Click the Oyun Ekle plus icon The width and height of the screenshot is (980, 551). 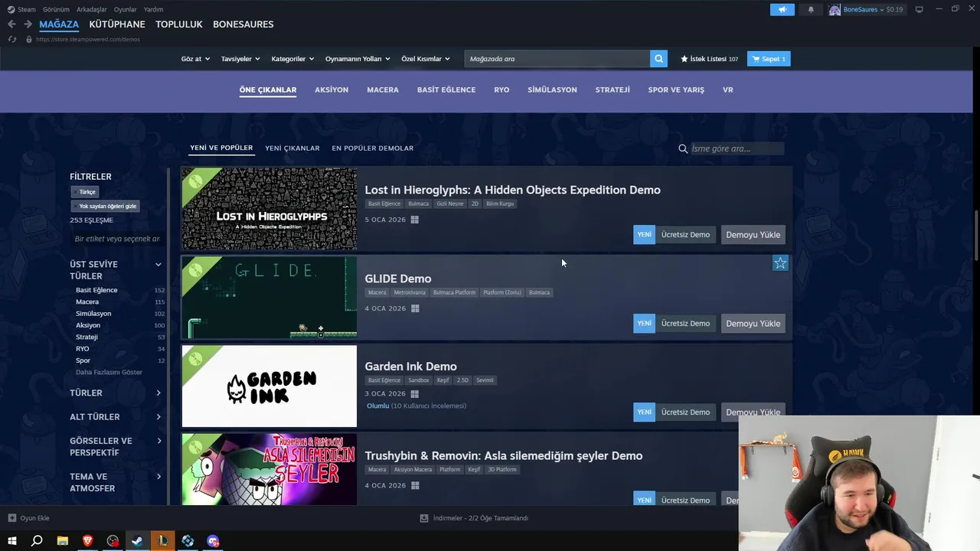coord(12,518)
